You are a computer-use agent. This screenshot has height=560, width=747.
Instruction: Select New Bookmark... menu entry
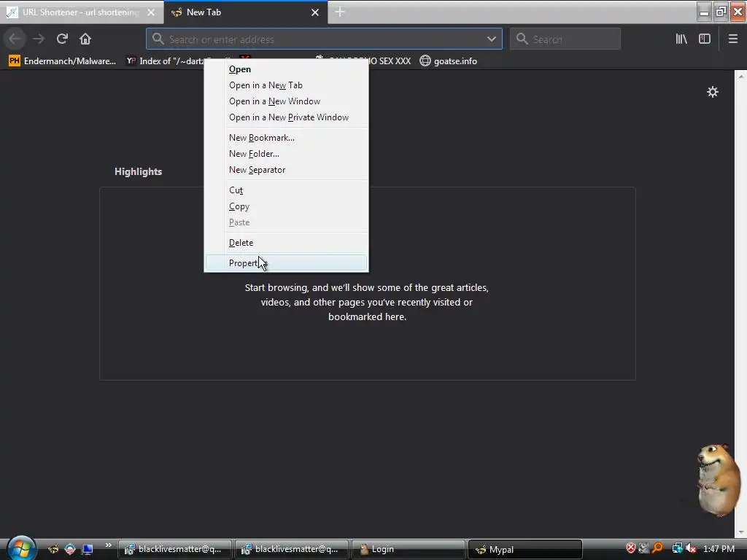pos(286,138)
